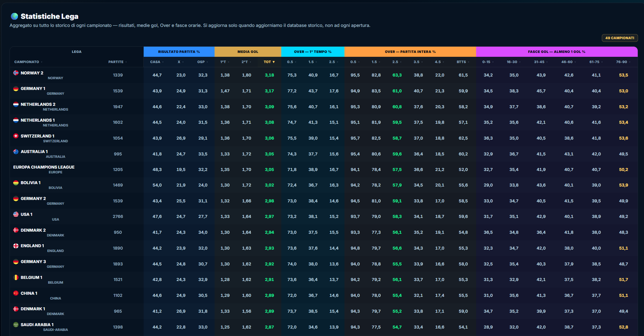Click the Australia 1 flag icon
Viewport: 644px width, 336px height.
coord(16,152)
